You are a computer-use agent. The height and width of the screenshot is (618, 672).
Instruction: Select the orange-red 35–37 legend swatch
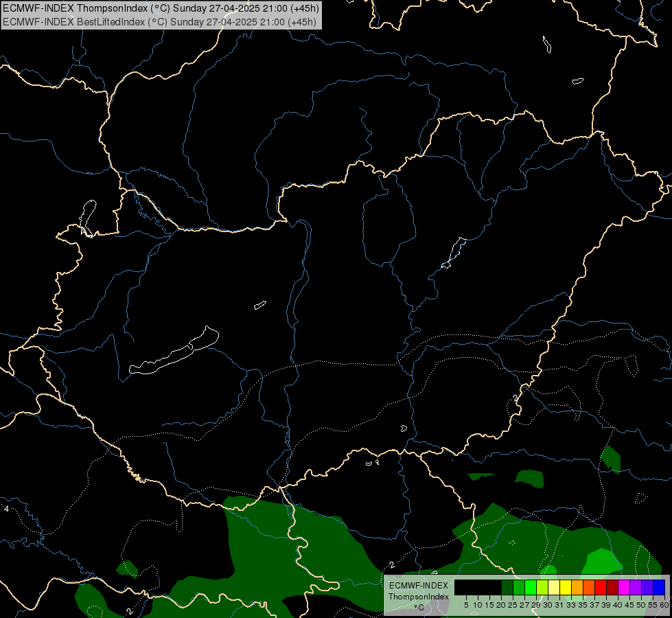tap(589, 587)
